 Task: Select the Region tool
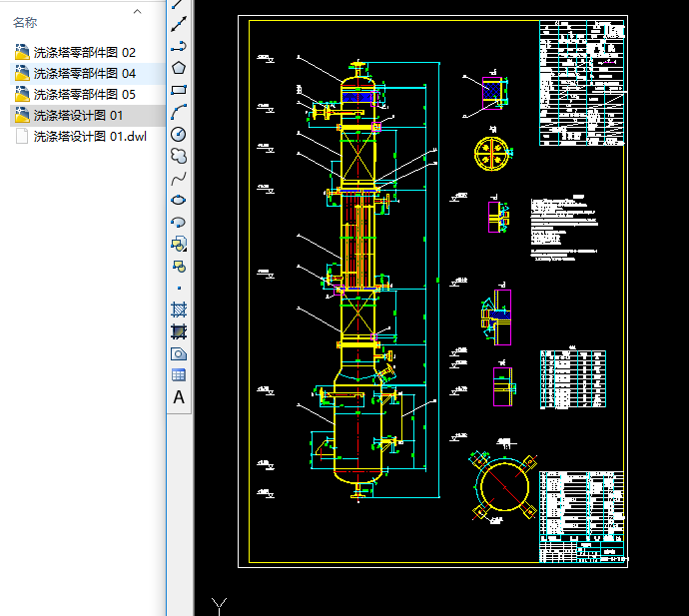tap(179, 353)
